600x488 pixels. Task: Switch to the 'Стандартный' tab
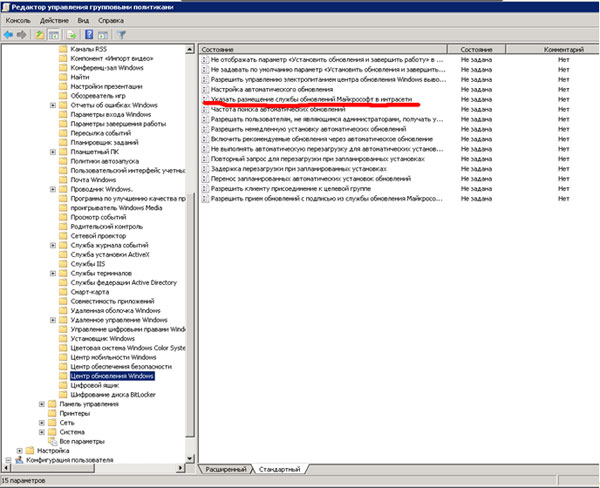(x=278, y=468)
